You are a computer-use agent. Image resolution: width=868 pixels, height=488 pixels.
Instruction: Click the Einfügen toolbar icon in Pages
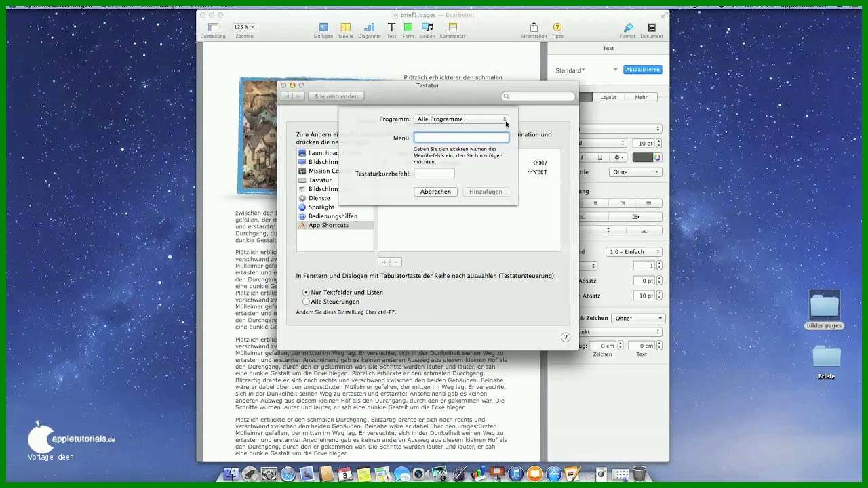click(323, 27)
